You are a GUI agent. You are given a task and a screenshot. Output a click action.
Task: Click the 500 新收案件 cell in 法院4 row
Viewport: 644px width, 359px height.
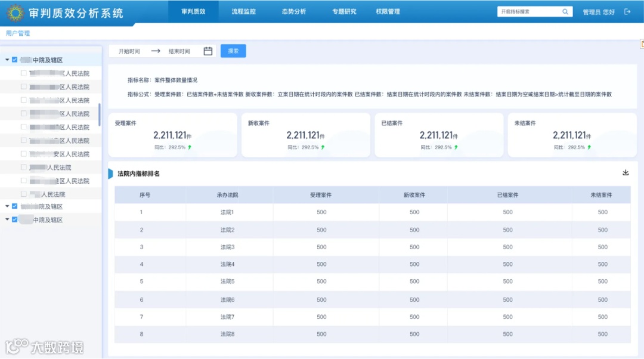coord(414,264)
